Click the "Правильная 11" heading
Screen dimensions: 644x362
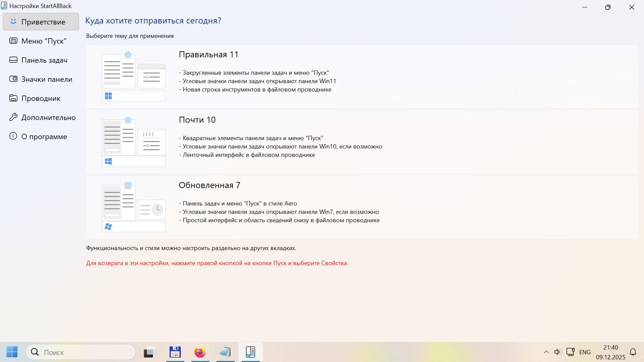coord(208,55)
